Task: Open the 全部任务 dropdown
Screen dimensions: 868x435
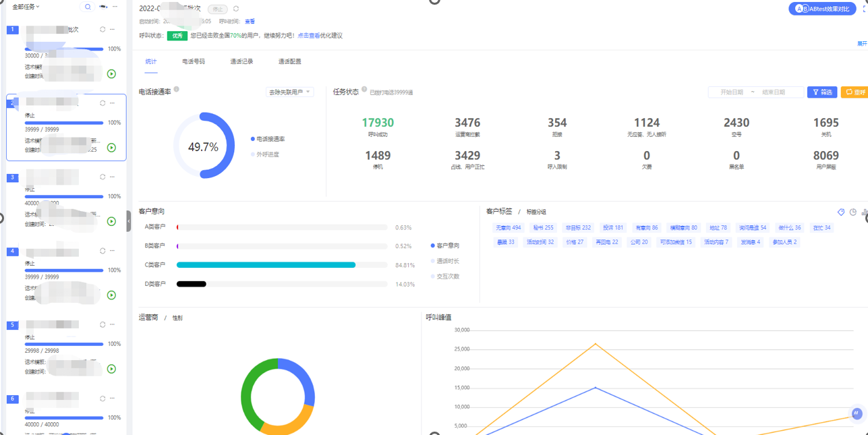Action: pyautogui.click(x=26, y=7)
